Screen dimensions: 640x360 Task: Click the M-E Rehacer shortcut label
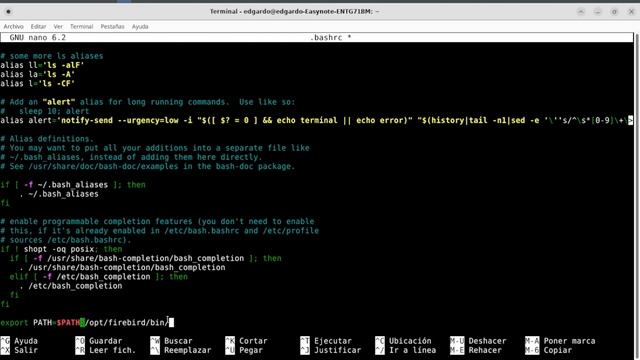tap(476, 350)
